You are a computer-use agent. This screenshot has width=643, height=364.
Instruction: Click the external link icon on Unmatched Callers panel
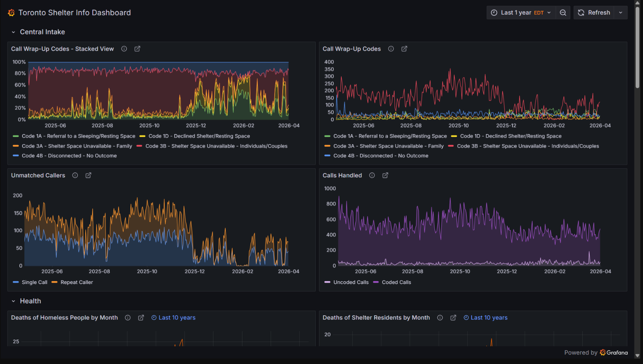(88, 175)
